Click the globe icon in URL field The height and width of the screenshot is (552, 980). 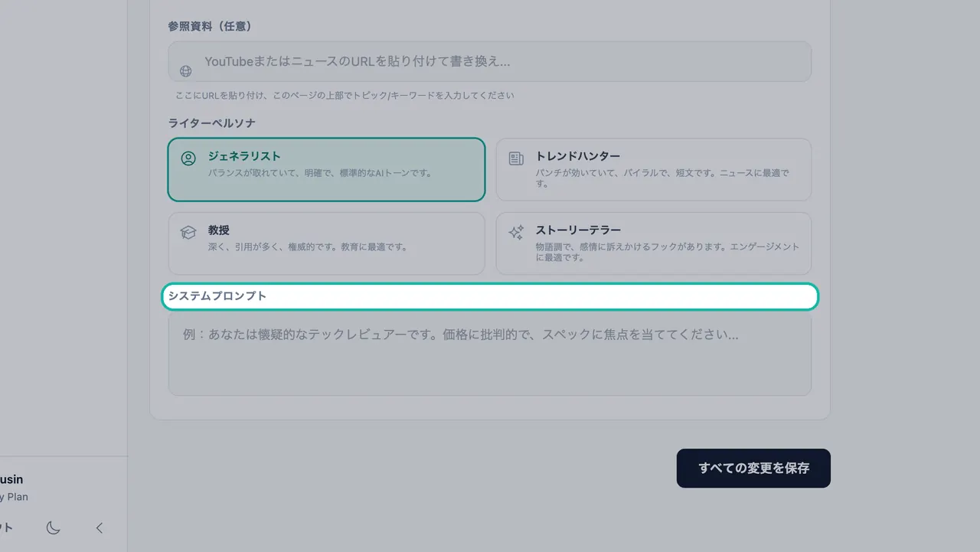click(x=186, y=71)
